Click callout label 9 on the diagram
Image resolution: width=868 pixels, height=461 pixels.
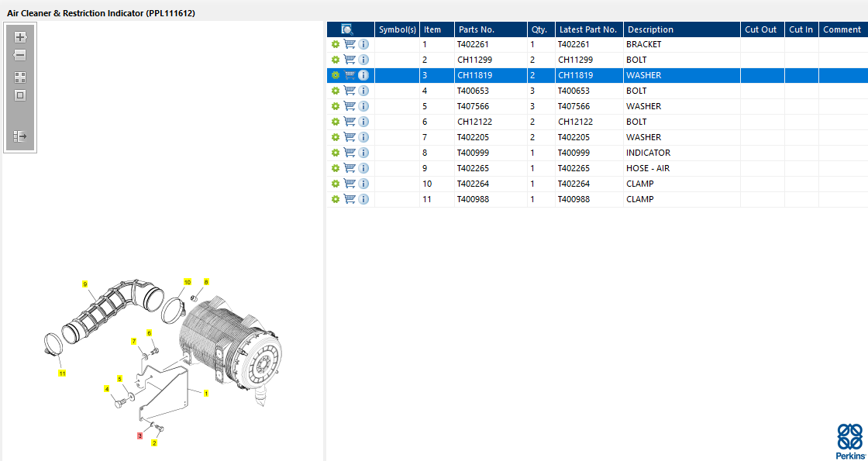pos(85,284)
